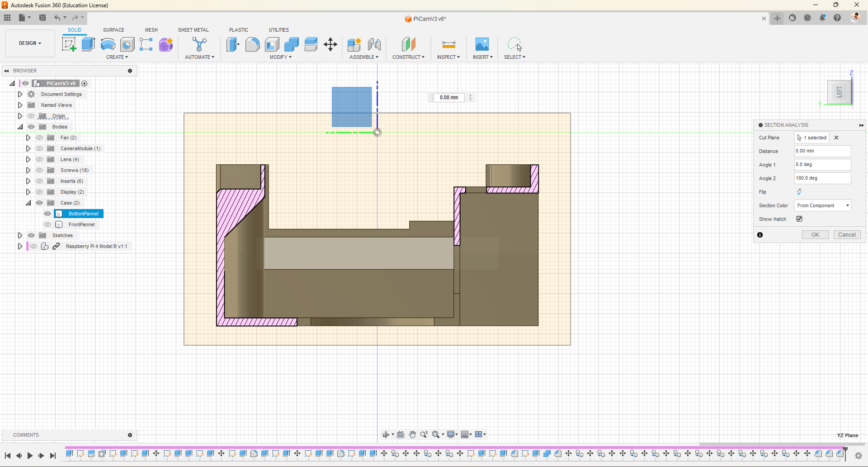Expand the Raspberry Pi 4 Model B component
Screen dimensions: 868x467
(x=20, y=246)
